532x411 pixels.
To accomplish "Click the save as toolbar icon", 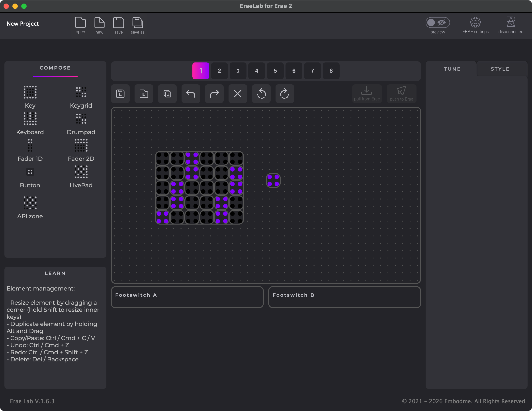I will [137, 23].
